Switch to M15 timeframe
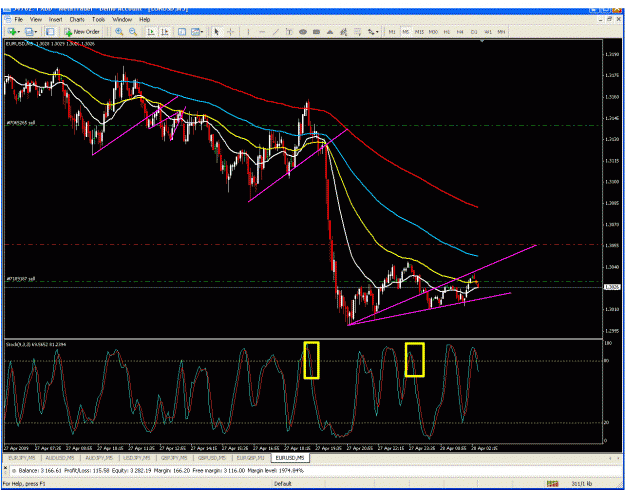 [419, 32]
